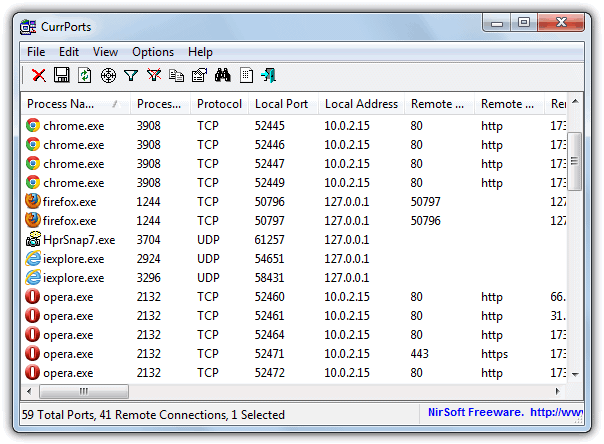The height and width of the screenshot is (444, 604).
Task: Click iexplore icon in the port 54651 row
Action: tap(33, 258)
